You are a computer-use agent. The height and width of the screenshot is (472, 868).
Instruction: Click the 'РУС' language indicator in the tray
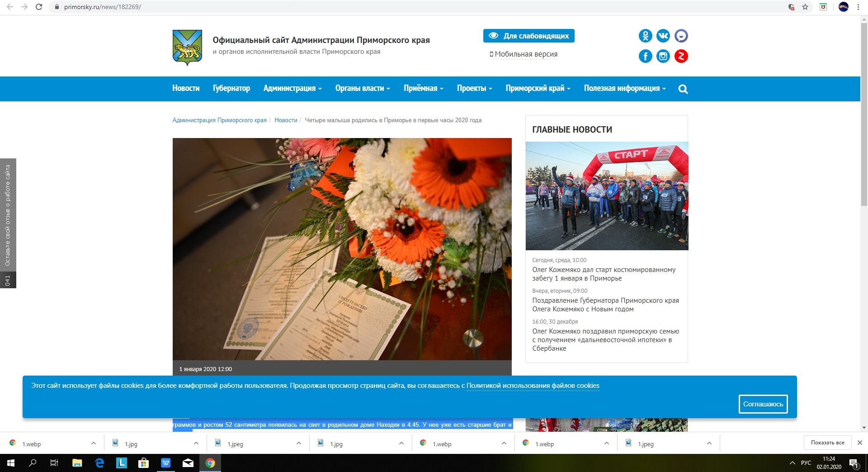pos(806,463)
